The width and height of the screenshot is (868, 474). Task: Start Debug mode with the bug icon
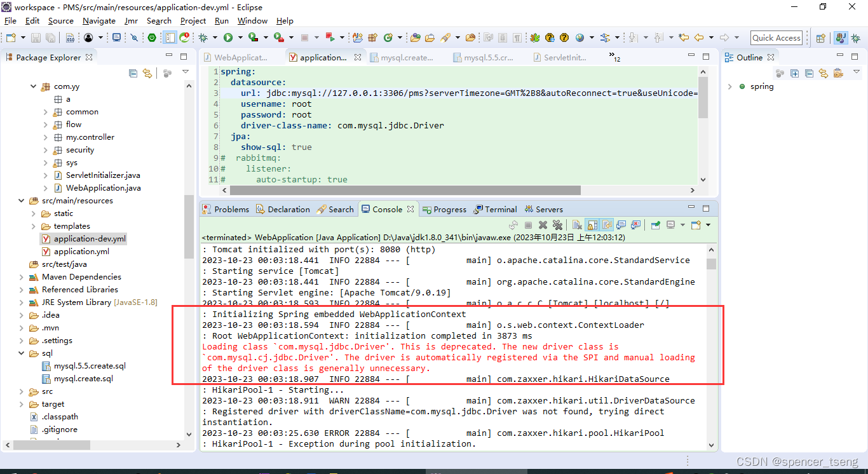point(203,38)
